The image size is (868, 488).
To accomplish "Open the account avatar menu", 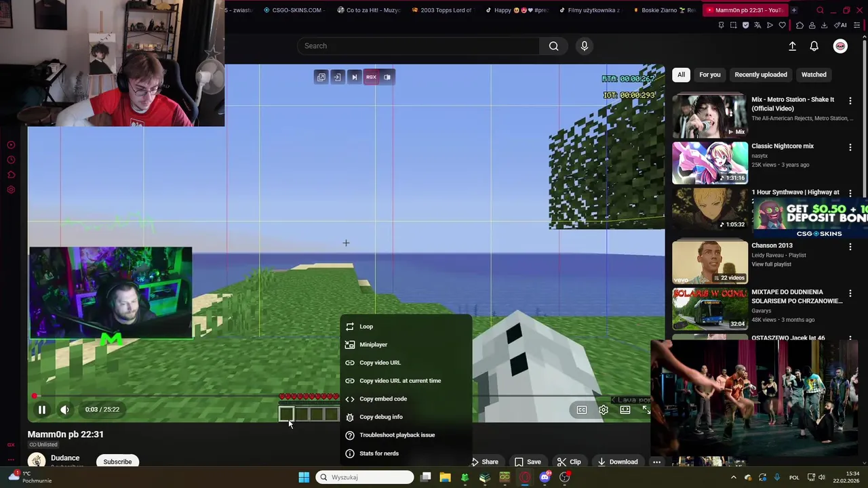I will coord(840,46).
